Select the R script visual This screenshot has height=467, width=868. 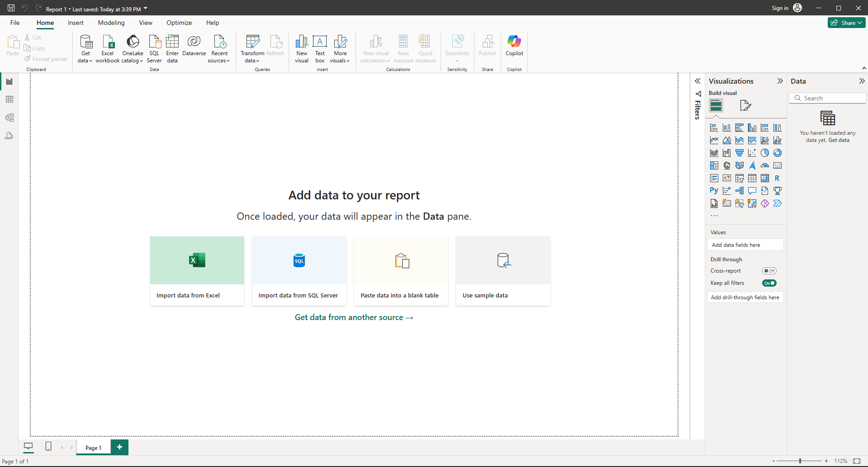point(778,178)
